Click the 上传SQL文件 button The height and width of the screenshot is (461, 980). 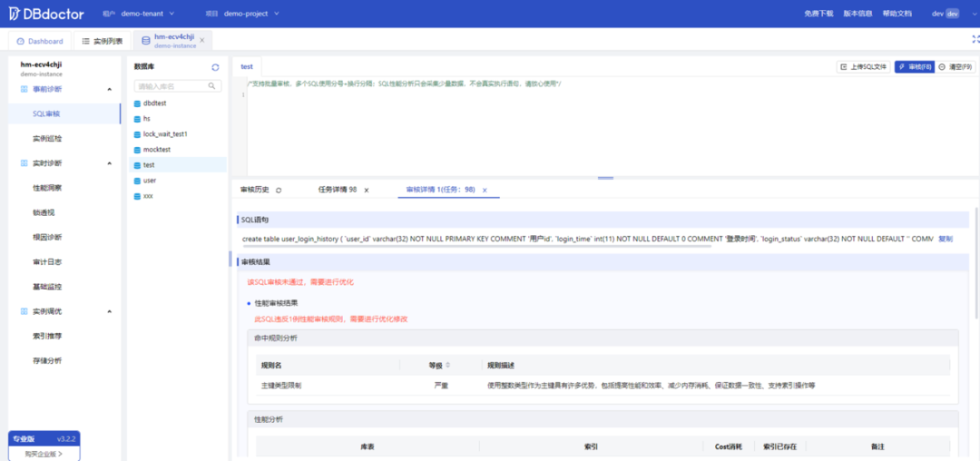(864, 67)
